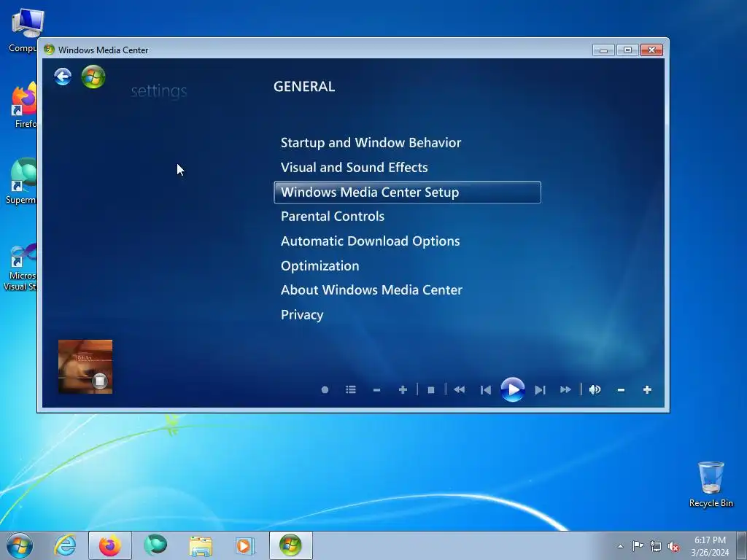This screenshot has height=560, width=747.
Task: Skip to previous track
Action: click(485, 390)
